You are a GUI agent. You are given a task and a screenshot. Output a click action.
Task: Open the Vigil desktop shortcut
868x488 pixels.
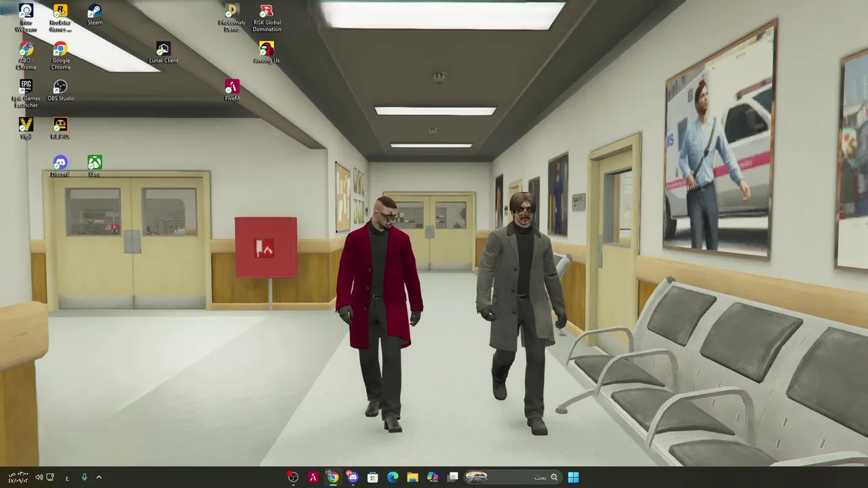click(26, 128)
